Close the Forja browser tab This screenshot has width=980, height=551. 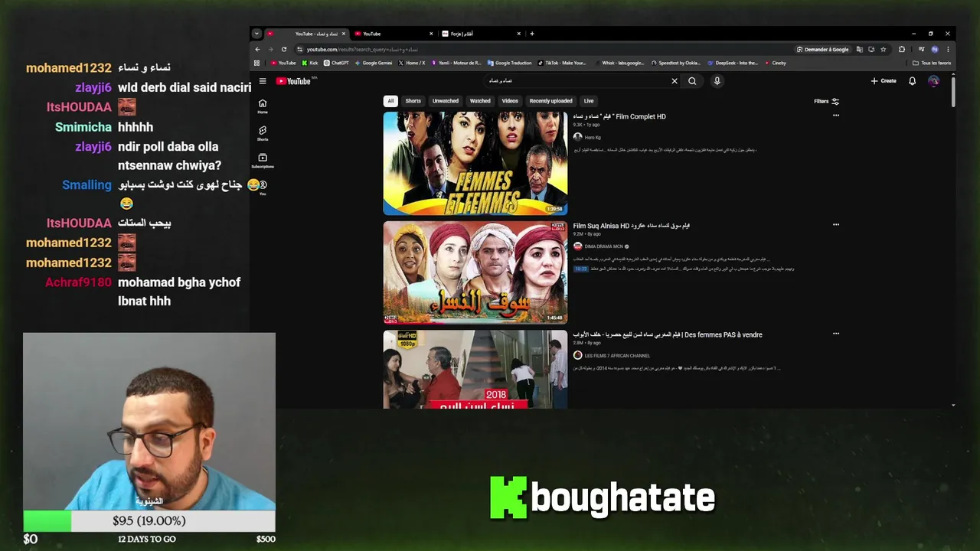tap(518, 34)
